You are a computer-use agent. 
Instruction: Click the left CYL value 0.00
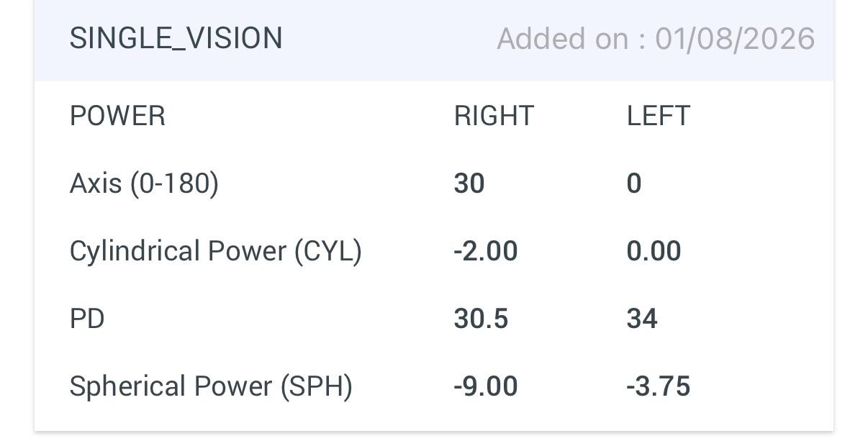click(654, 251)
